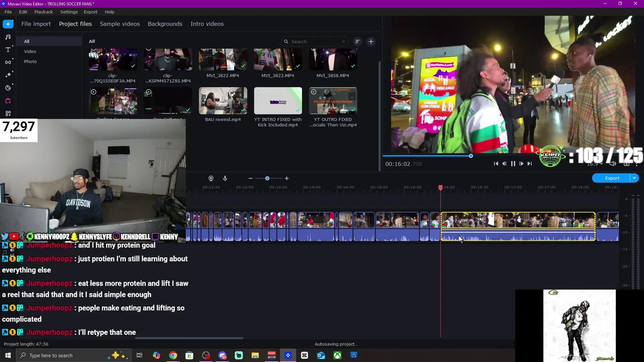Open the Sounds panel with music note icon
Screen dimensions: 644x362
tap(8, 37)
